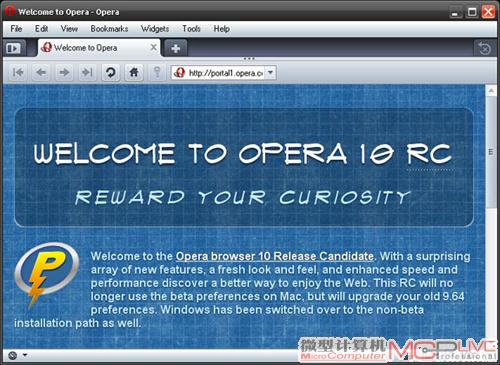Go forward with the Forward arrow

pyautogui.click(x=64, y=72)
